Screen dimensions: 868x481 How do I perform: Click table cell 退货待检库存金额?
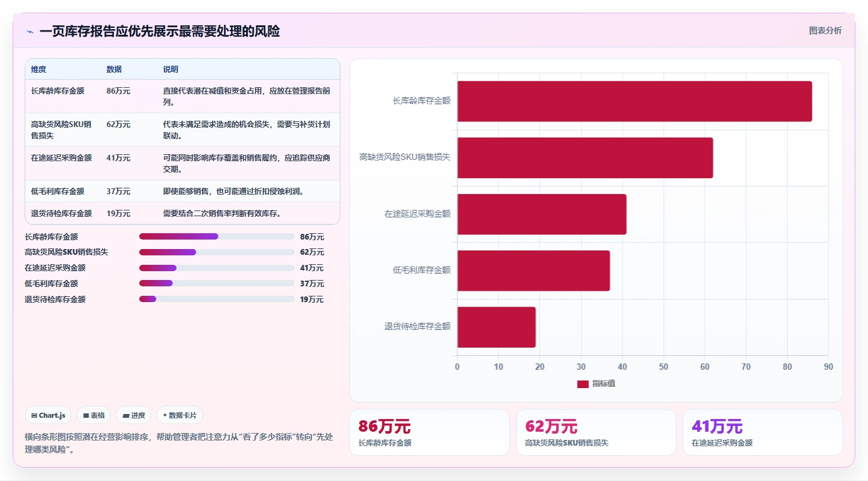61,214
